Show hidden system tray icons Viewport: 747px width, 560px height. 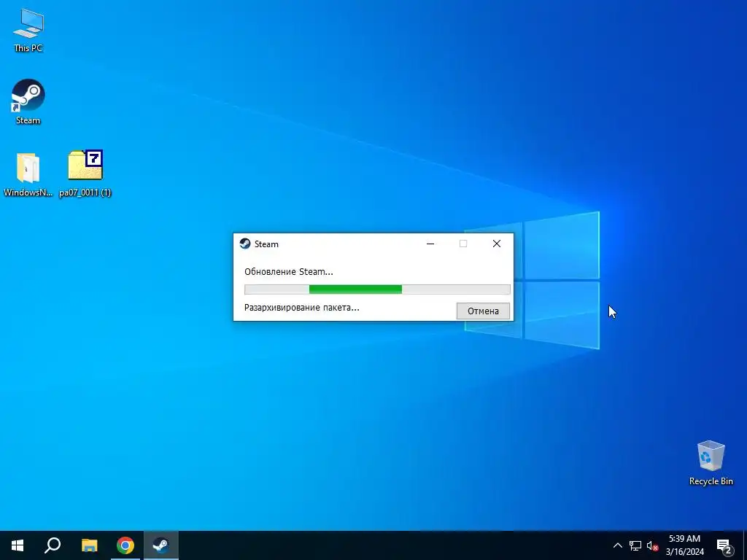pos(617,545)
